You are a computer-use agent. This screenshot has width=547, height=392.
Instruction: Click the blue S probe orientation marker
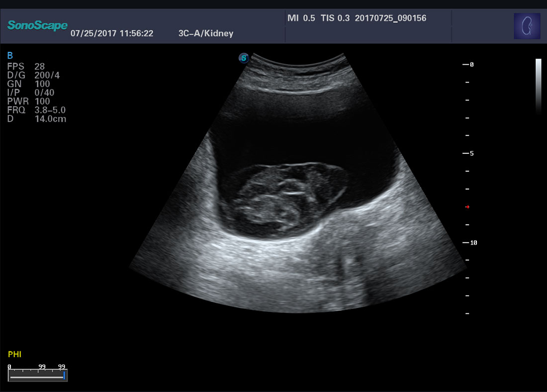tap(244, 58)
